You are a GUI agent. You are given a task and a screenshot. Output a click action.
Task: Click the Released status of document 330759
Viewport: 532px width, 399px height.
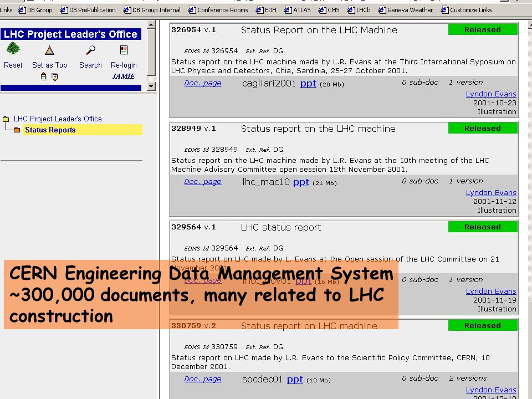click(483, 325)
